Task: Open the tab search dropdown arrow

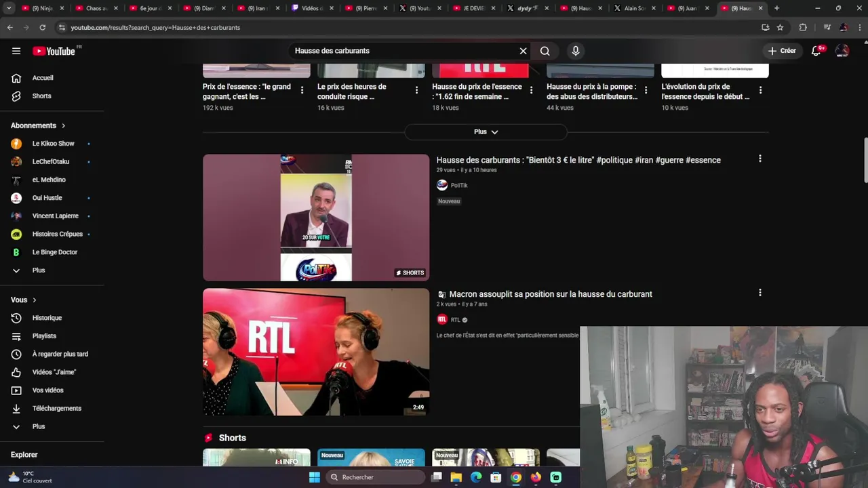Action: point(7,8)
